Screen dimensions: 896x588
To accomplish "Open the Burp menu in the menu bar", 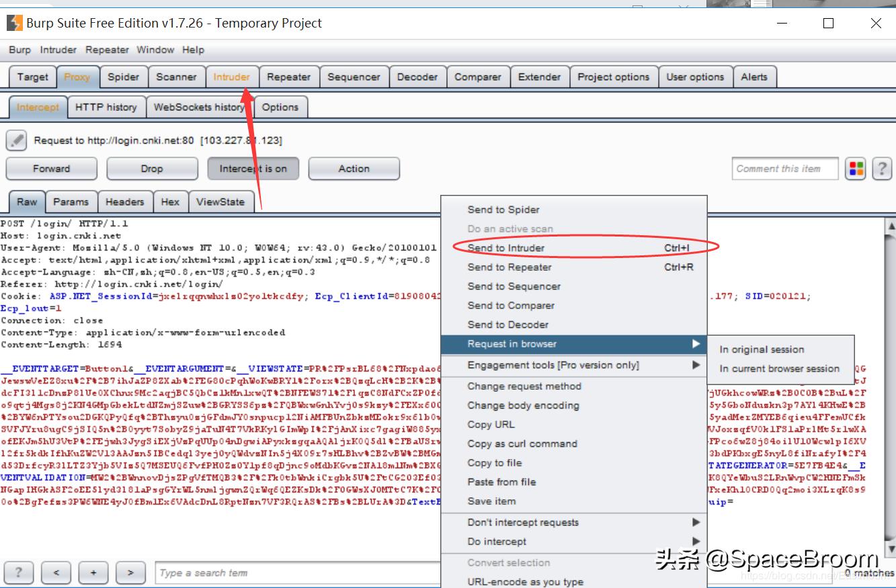I will [x=19, y=50].
